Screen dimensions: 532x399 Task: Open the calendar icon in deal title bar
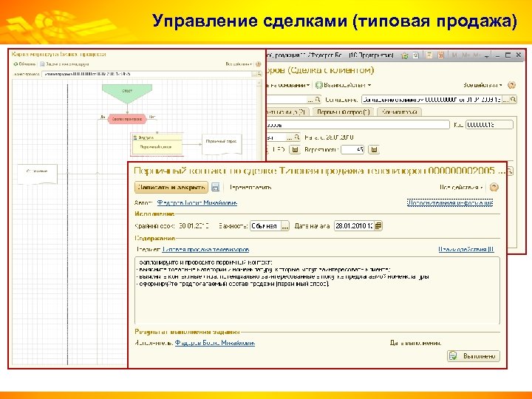point(440,55)
